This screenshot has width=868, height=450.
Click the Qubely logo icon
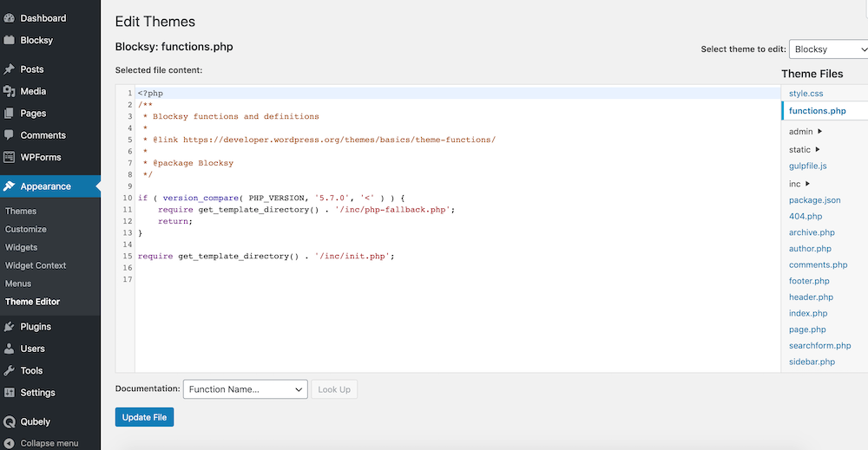tap(9, 421)
